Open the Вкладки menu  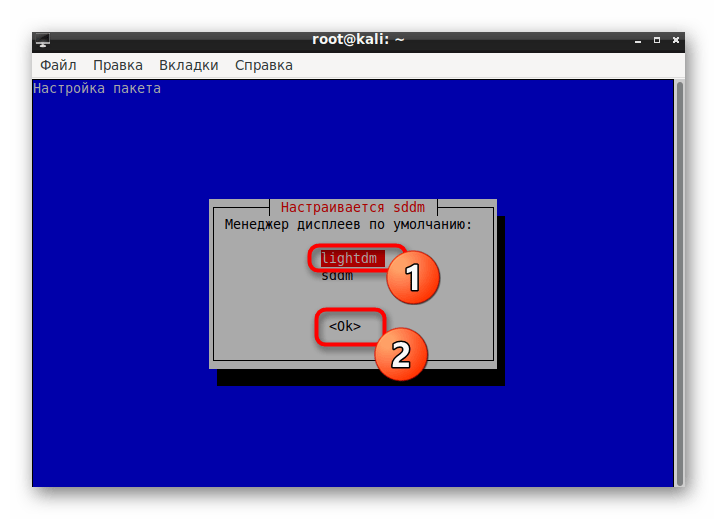tap(188, 65)
